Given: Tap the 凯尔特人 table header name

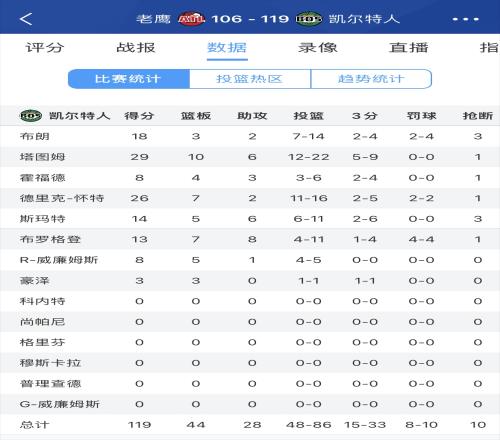Looking at the screenshot, I should click(80, 116).
